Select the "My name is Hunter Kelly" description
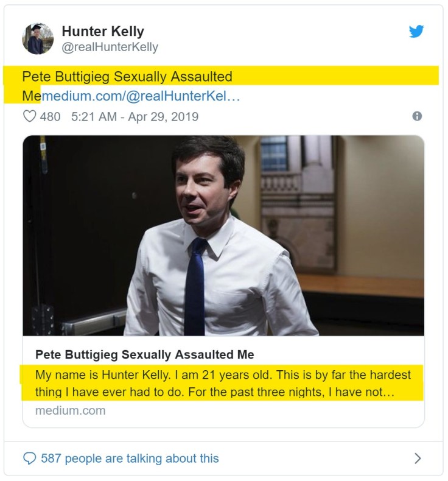The width and height of the screenshot is (448, 481). coord(223,384)
